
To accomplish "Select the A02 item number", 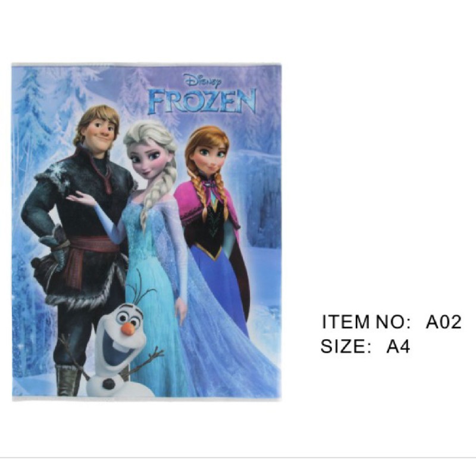I will 443,322.
